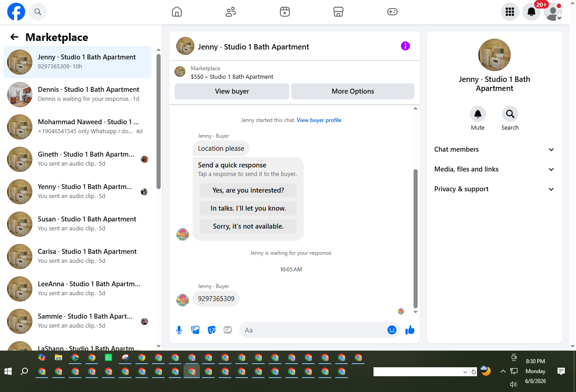Open the Facebook menu grid icon

pyautogui.click(x=510, y=12)
